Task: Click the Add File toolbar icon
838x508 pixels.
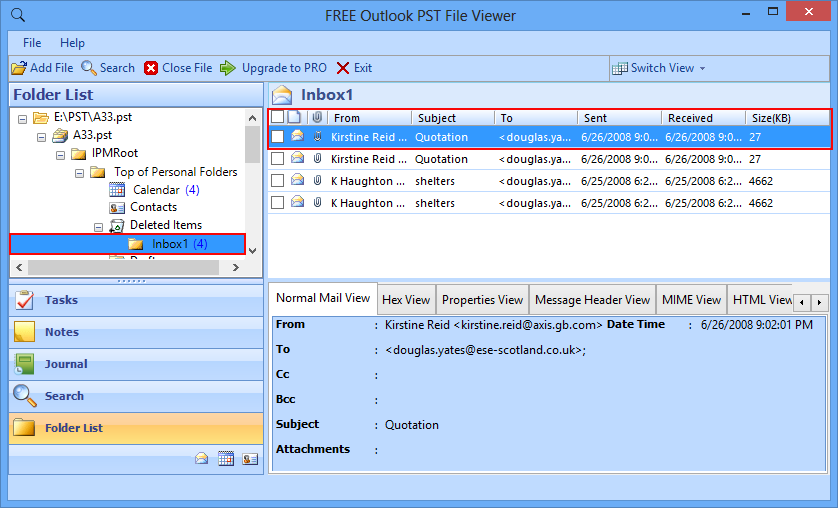Action: [19, 68]
